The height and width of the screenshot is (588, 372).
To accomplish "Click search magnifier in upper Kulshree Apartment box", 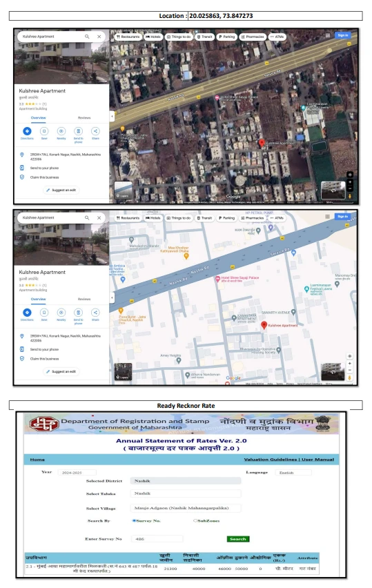I will [x=87, y=37].
